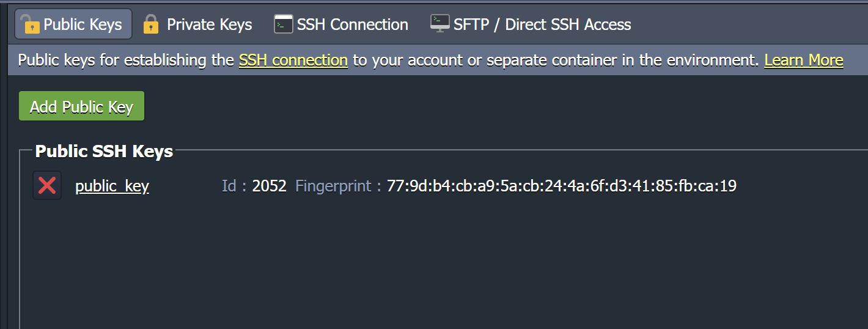This screenshot has height=329, width=868.
Task: Click the key Id value 2052
Action: point(270,186)
